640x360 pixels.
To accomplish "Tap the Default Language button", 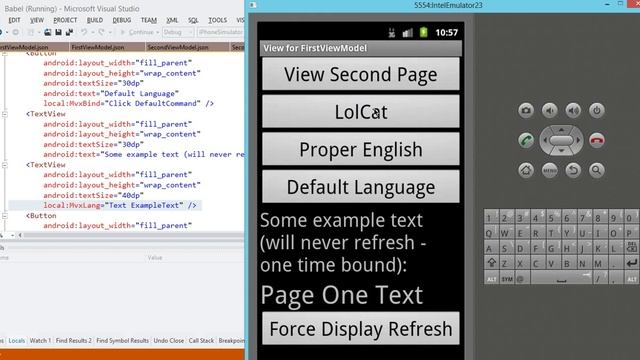I will coord(361,187).
